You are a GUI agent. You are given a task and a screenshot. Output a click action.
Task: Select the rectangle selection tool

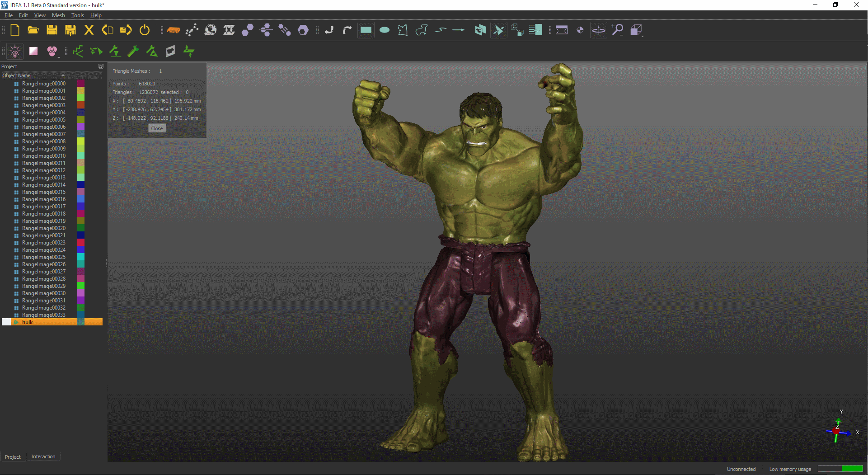[366, 30]
